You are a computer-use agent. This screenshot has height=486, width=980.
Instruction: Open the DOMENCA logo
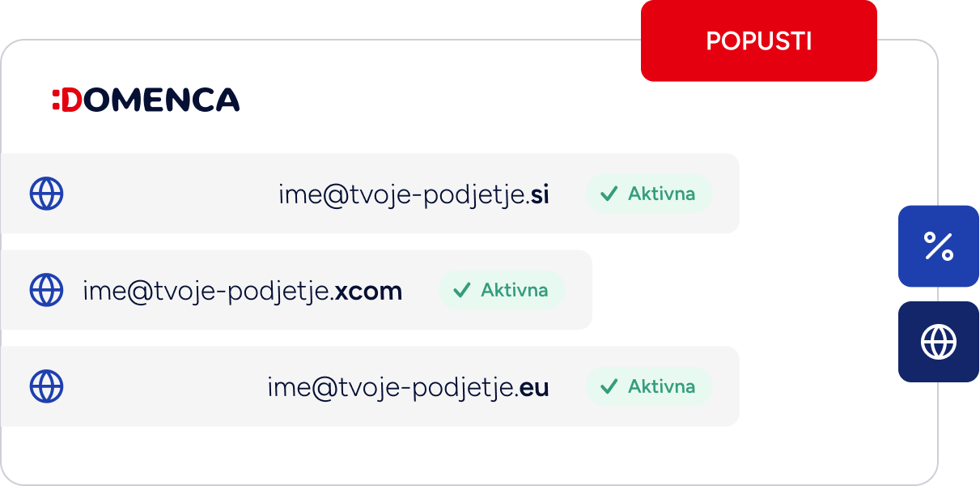tap(146, 100)
